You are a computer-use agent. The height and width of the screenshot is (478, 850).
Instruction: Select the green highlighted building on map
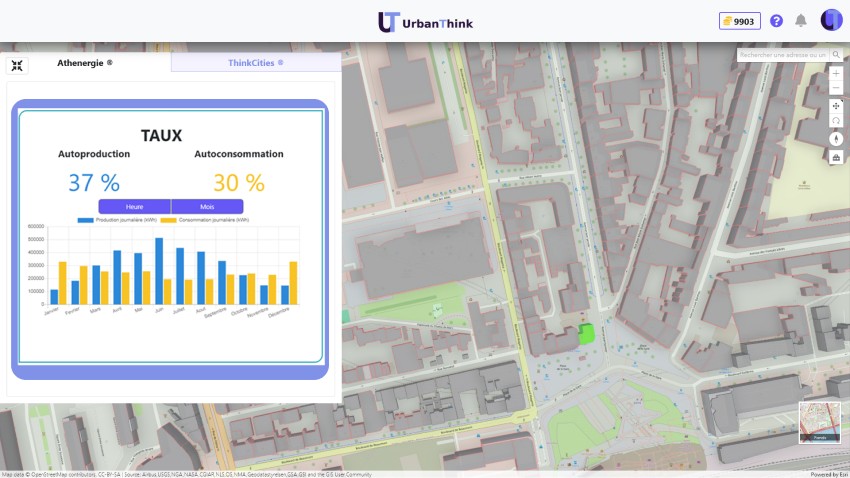[587, 334]
